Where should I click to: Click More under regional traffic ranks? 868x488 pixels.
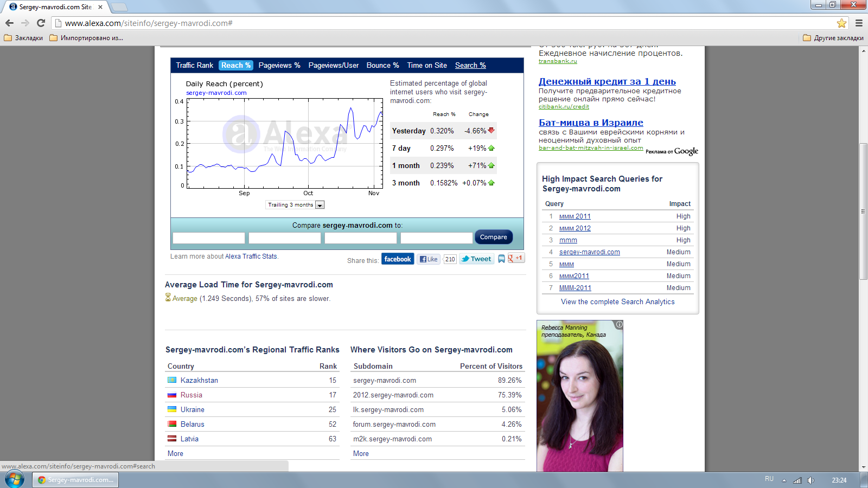pyautogui.click(x=175, y=453)
